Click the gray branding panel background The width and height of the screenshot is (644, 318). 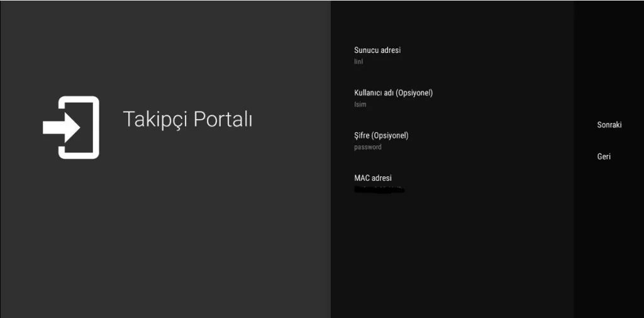(164, 239)
